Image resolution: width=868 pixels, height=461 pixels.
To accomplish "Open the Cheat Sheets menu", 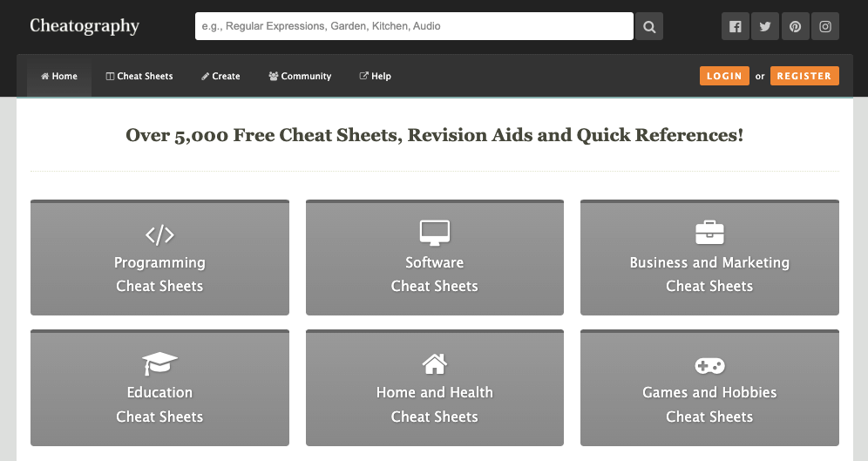I will coord(139,77).
